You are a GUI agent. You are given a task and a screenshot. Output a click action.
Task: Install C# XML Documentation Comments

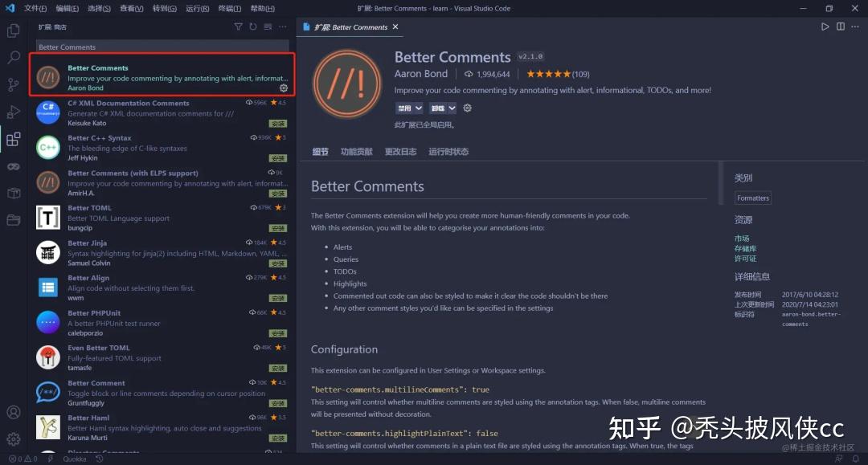[278, 124]
